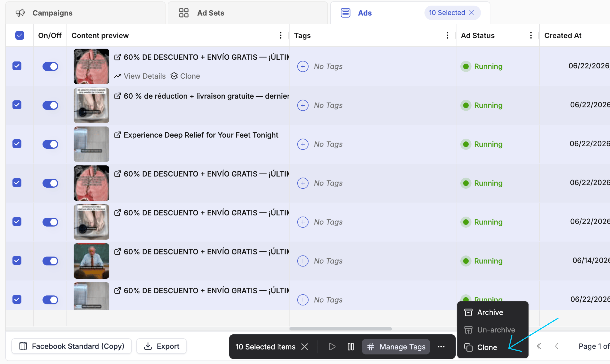
Task: Turn off the fifth ad row toggle
Action: click(x=50, y=222)
